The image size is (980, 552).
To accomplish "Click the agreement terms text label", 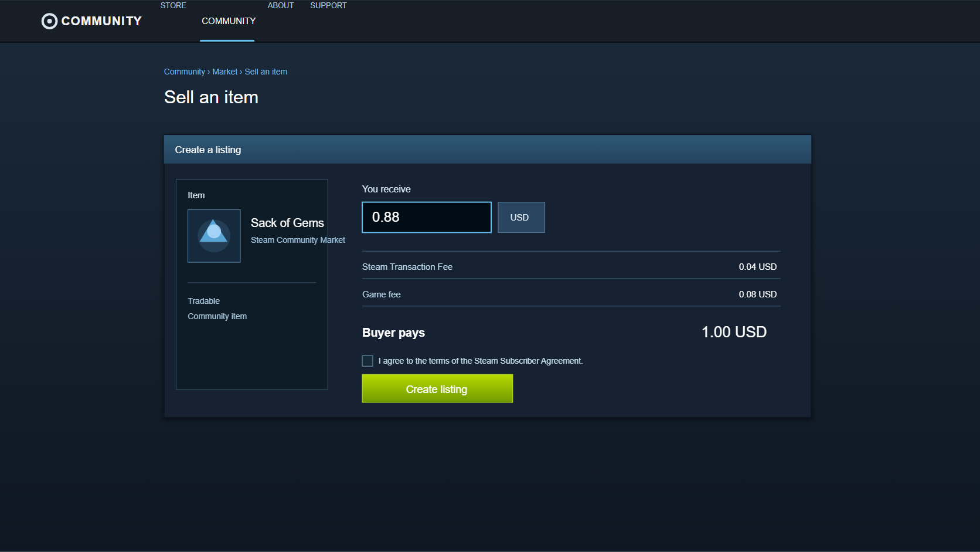I will 481,361.
